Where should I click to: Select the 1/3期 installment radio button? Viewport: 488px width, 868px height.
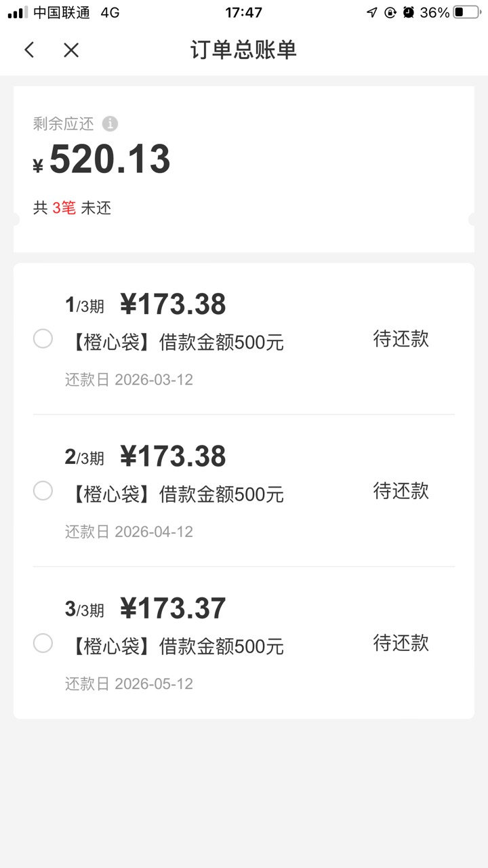coord(43,338)
